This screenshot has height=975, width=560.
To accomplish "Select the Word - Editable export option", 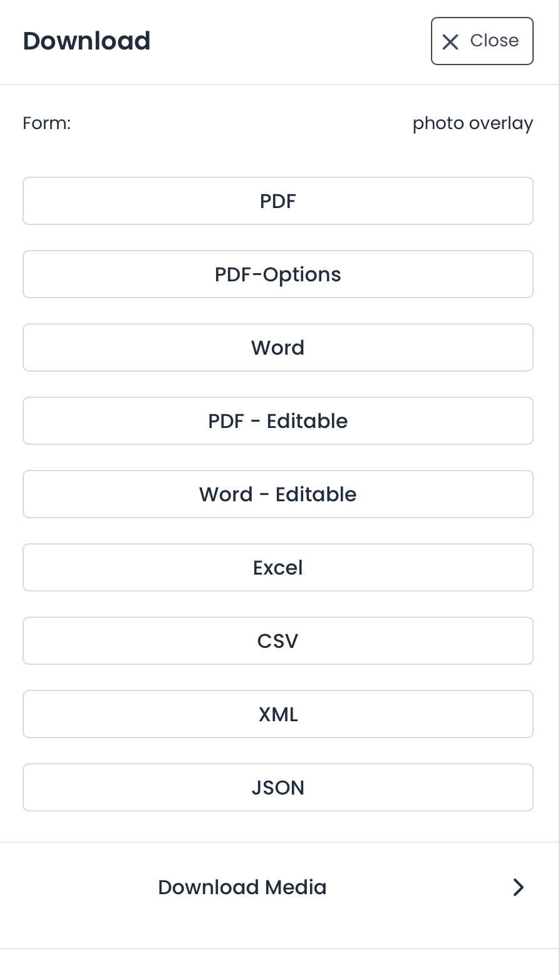I will click(x=278, y=494).
